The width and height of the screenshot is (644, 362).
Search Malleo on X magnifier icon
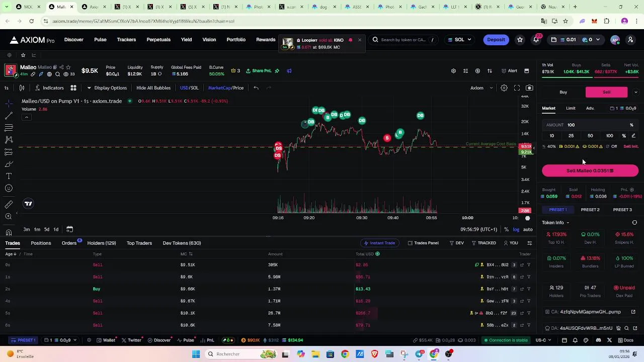(58, 74)
